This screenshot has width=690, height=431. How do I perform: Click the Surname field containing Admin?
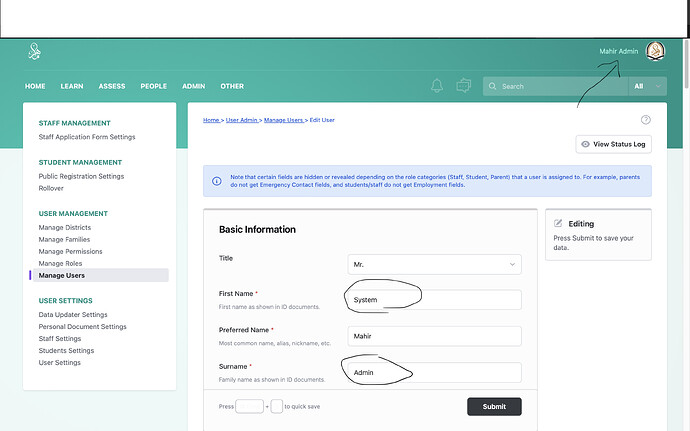pos(435,372)
